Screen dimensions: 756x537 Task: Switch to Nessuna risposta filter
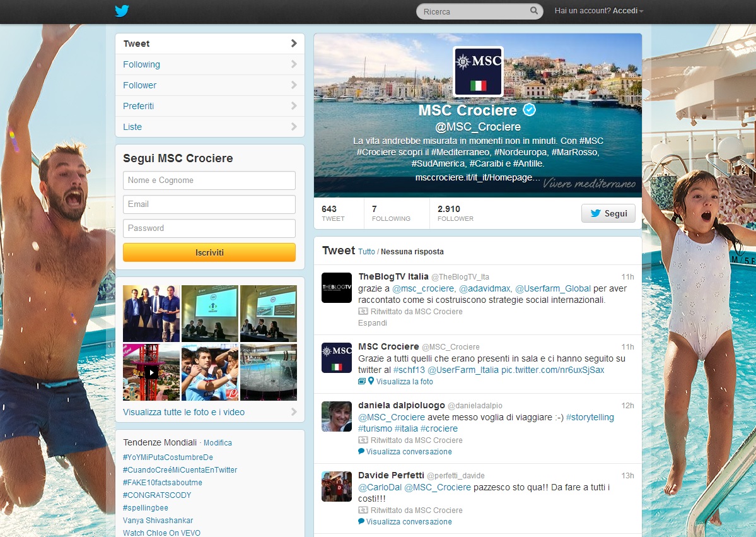click(x=412, y=251)
